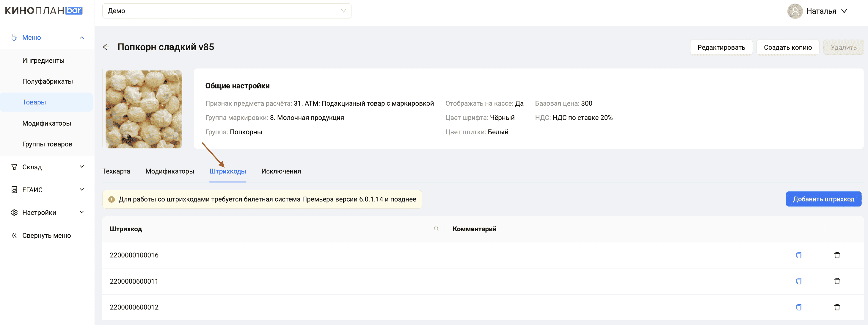The image size is (868, 325).
Task: Click barcode value 2200000600011
Action: [134, 281]
